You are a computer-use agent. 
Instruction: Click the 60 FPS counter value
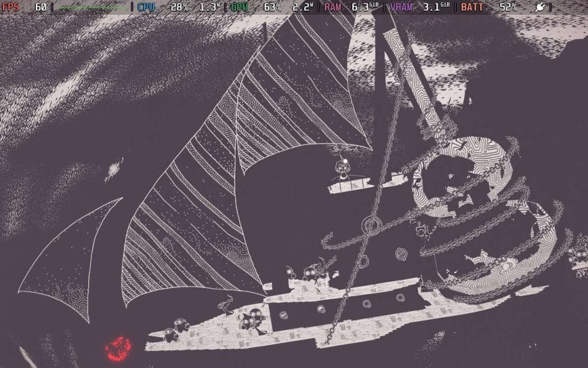pyautogui.click(x=41, y=7)
